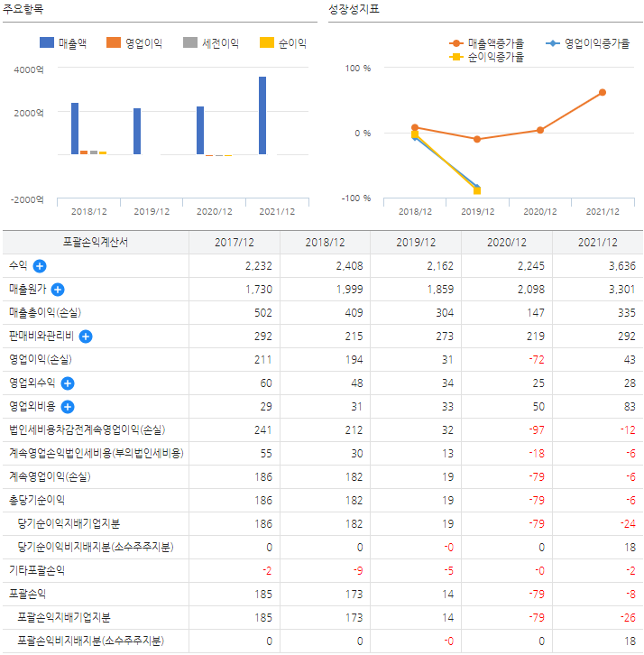Click the 2019/12 net income growth square point
Screen dimensions: 644x655
pyautogui.click(x=477, y=191)
